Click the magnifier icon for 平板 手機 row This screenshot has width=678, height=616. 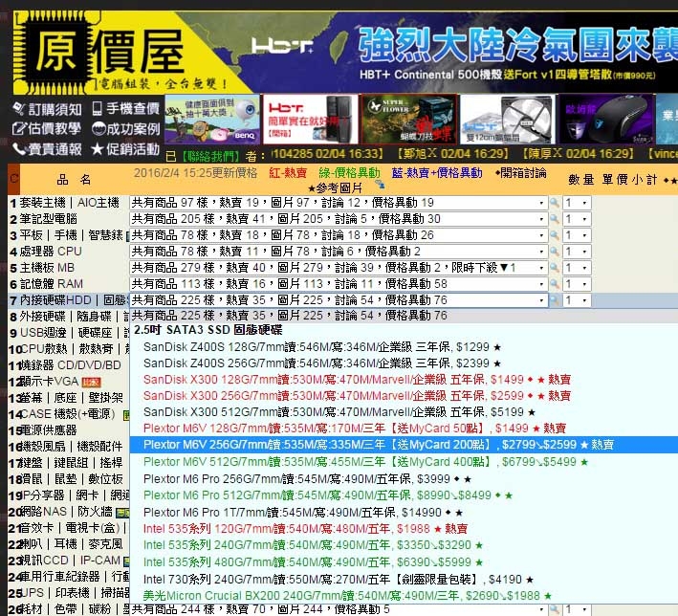click(555, 235)
